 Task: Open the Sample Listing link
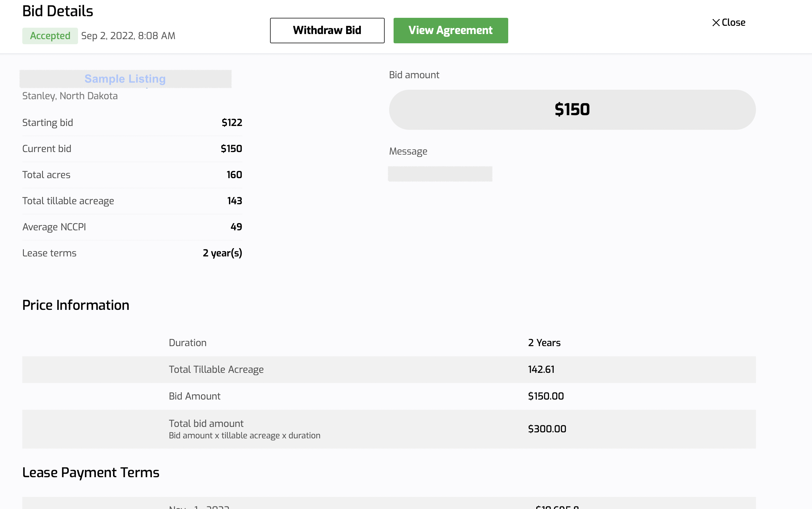point(125,79)
